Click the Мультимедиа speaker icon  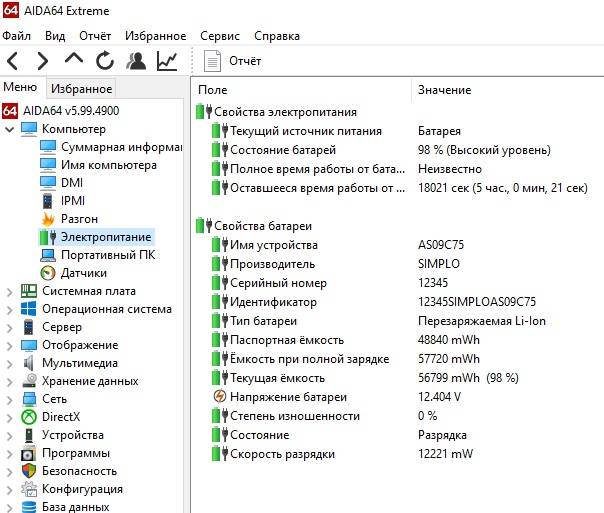(29, 363)
